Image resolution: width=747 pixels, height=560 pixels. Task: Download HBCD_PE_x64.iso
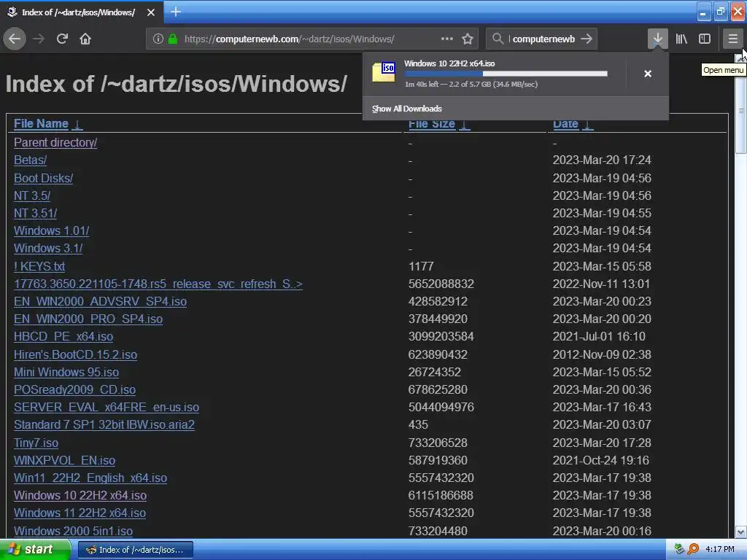(63, 337)
